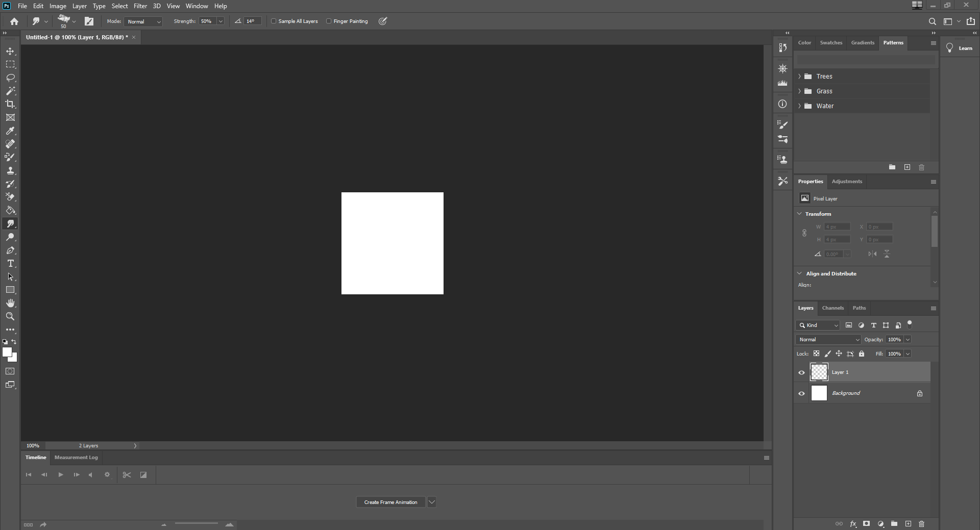Open the layer blend mode dropdown
The width and height of the screenshot is (980, 530).
(x=828, y=339)
